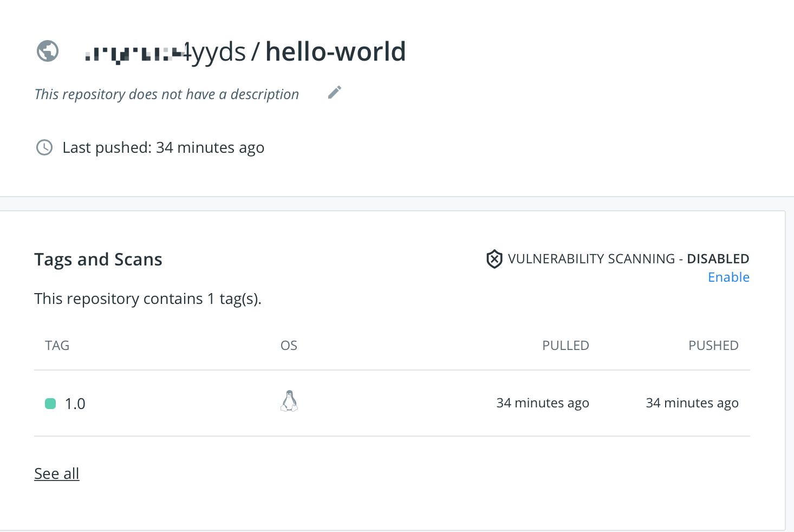This screenshot has width=794, height=532.
Task: Click the TAG column header
Action: [x=57, y=346]
